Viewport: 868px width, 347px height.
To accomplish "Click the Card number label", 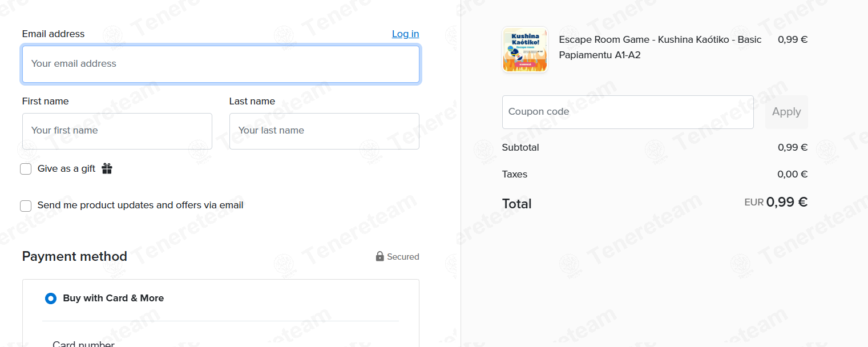I will 83,344.
